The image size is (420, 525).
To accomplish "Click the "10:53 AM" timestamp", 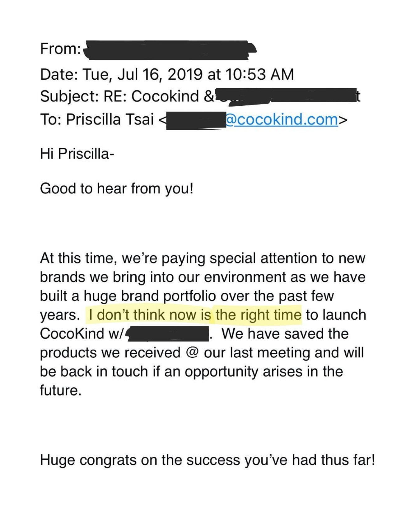I will [259, 74].
